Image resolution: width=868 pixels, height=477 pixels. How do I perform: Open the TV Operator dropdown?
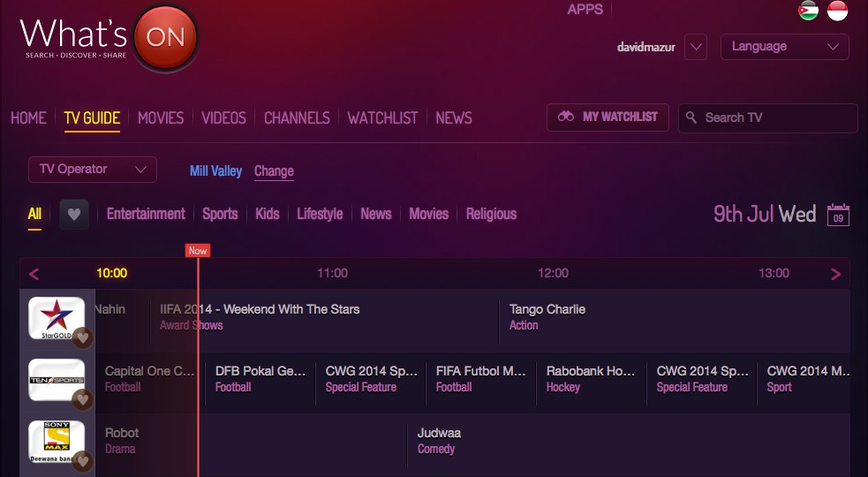click(93, 170)
